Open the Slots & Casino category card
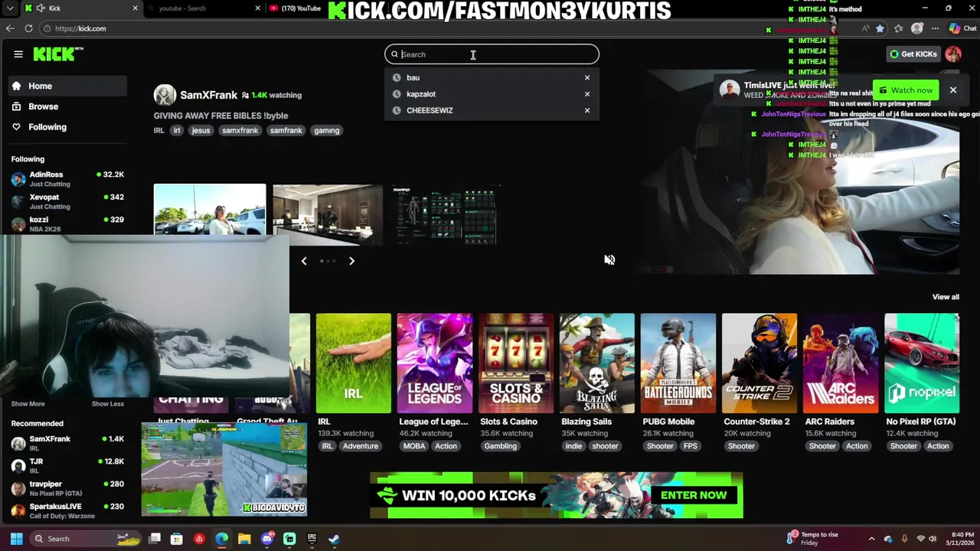The image size is (980, 551). pyautogui.click(x=515, y=363)
